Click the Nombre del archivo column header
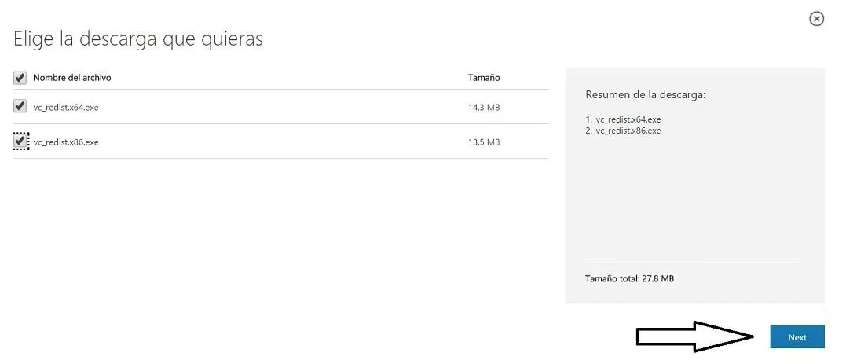 click(72, 78)
